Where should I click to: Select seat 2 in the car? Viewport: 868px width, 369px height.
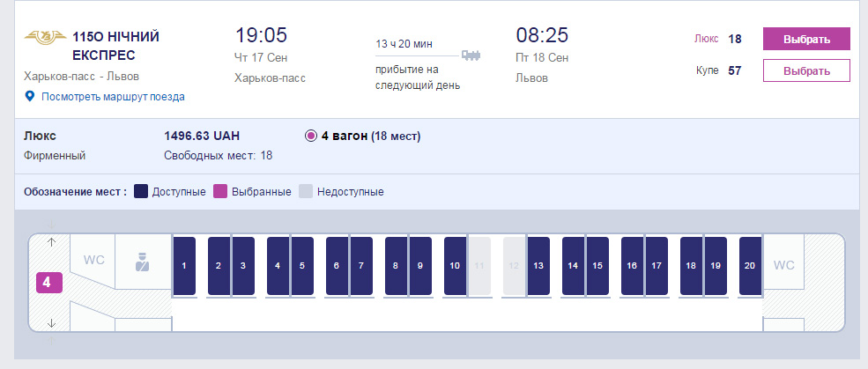pos(219,266)
